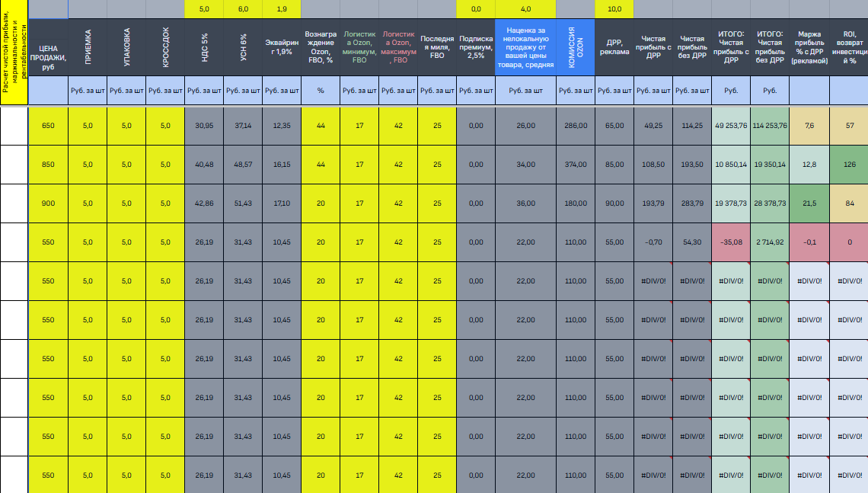Viewport: 868px width, 493px height.
Task: Click the 1,9 rate cell above Эквайринг
Action: pos(282,9)
